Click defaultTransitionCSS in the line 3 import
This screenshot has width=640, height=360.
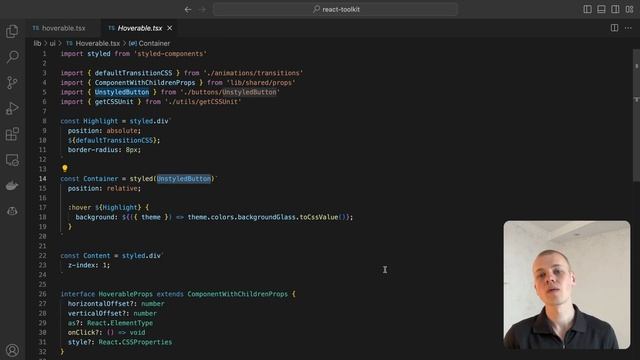coord(133,73)
